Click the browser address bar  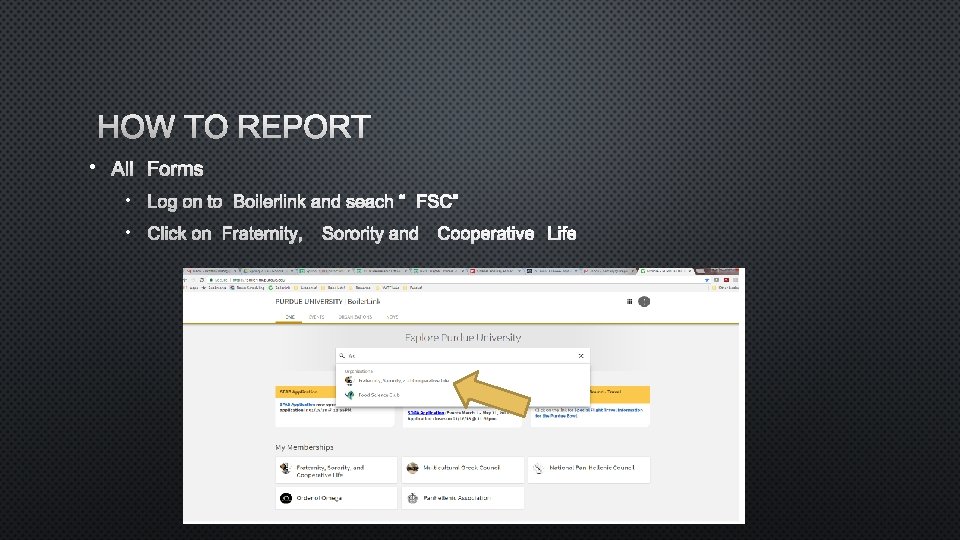(x=453, y=280)
